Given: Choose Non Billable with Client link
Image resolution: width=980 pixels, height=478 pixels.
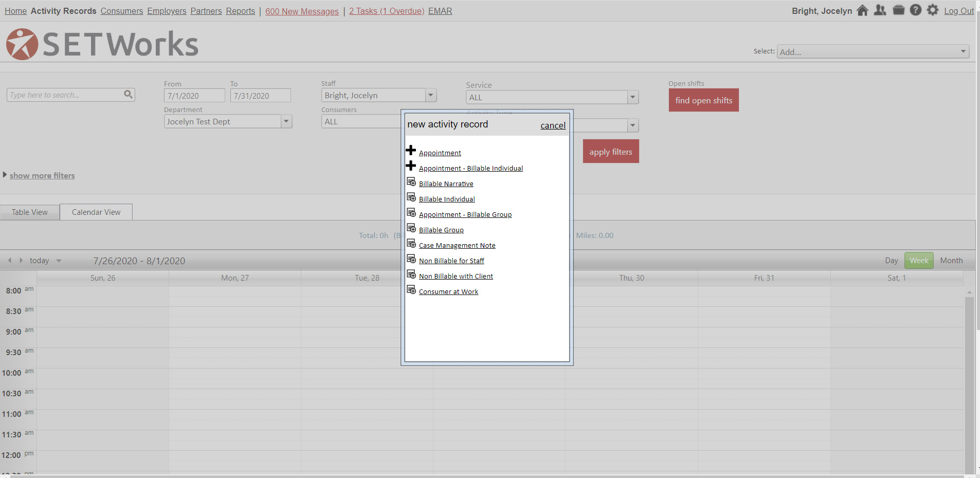Looking at the screenshot, I should [x=456, y=276].
